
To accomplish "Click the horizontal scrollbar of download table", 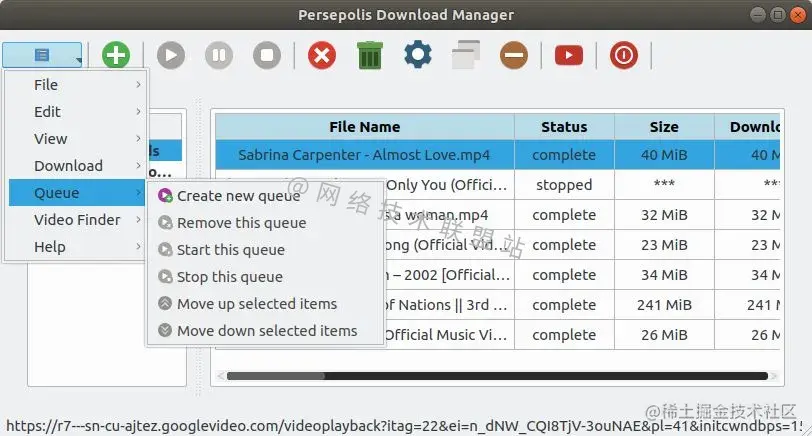I will 497,376.
